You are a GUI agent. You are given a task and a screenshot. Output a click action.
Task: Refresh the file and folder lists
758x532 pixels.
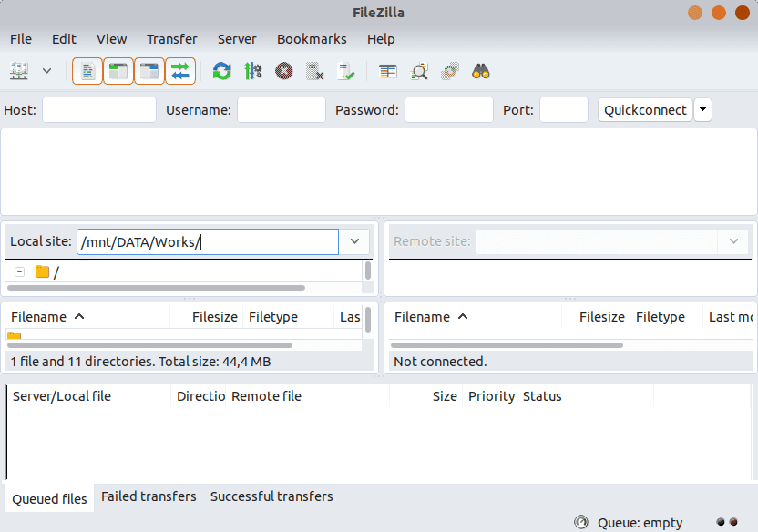pos(221,71)
